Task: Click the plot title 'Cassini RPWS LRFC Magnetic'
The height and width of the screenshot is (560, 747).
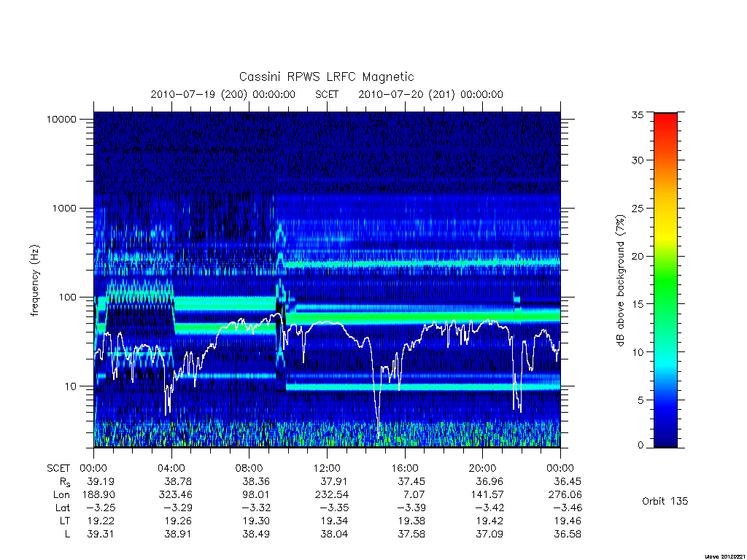Action: 326,77
